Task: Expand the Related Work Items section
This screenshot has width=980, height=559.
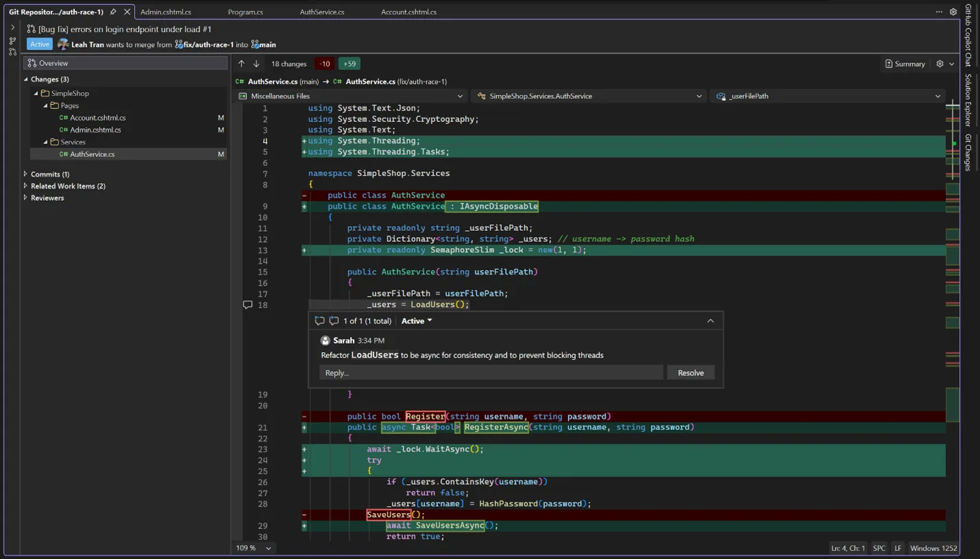Action: [x=26, y=186]
